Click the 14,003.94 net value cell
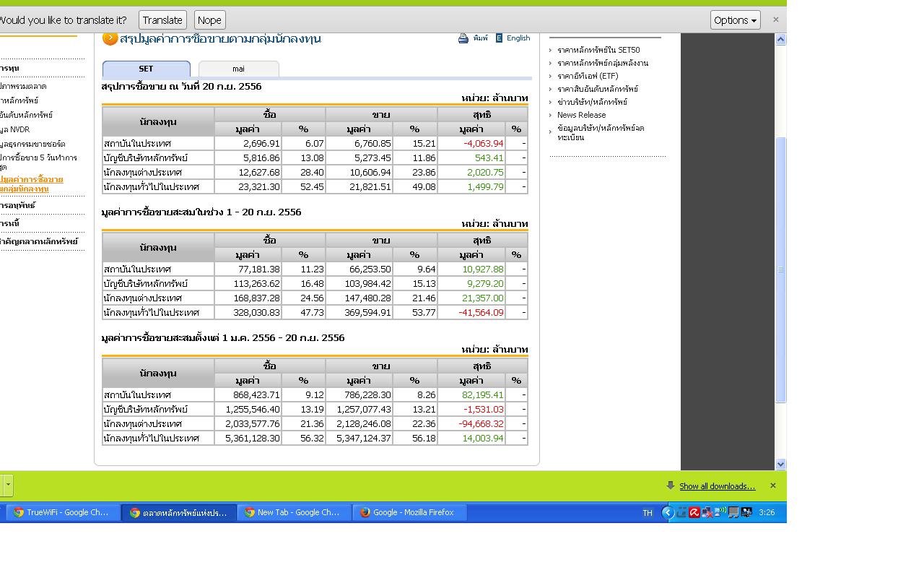This screenshot has width=924, height=578. [471, 439]
